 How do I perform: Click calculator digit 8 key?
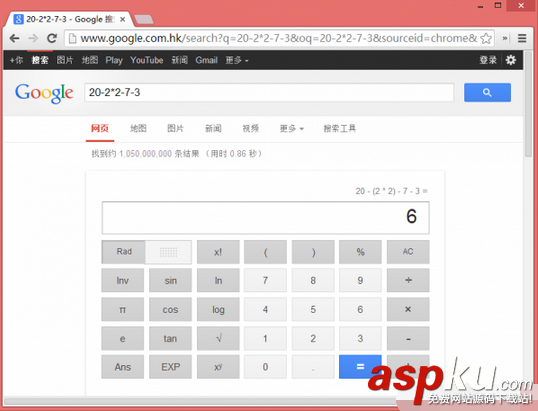[x=313, y=280]
